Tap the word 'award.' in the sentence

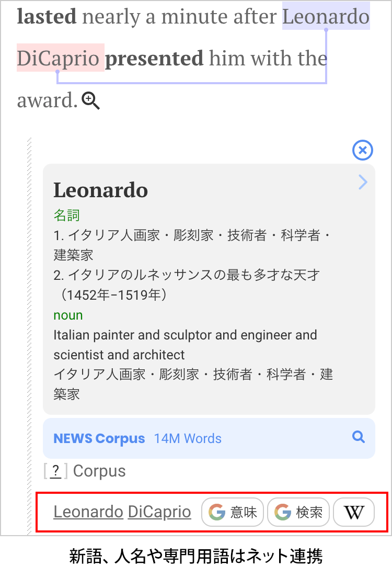click(x=48, y=100)
